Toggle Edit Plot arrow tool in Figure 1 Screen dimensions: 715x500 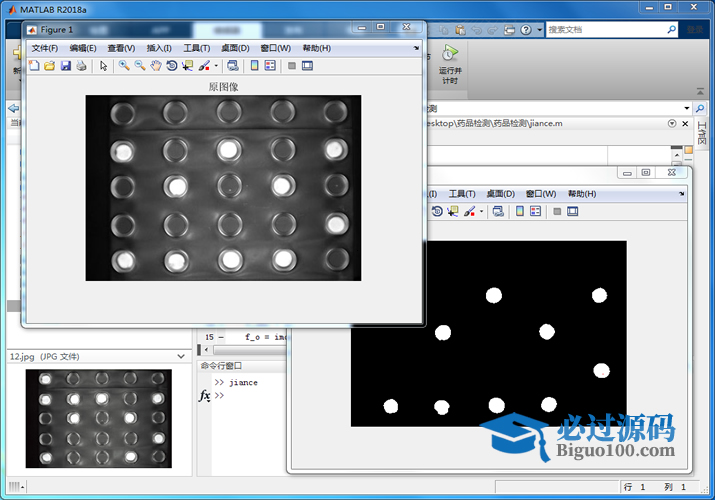tap(104, 66)
